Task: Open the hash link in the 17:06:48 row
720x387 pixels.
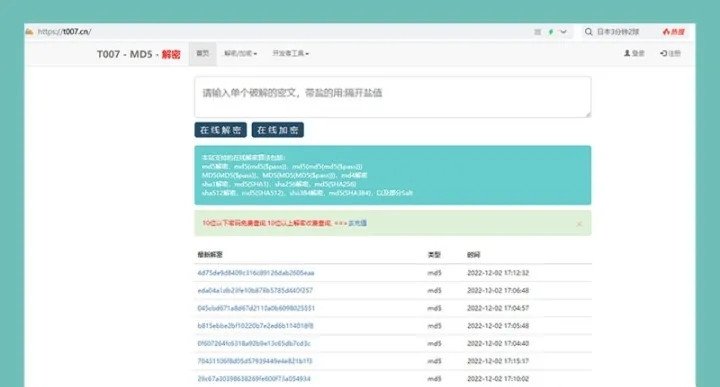Action: [x=255, y=291]
